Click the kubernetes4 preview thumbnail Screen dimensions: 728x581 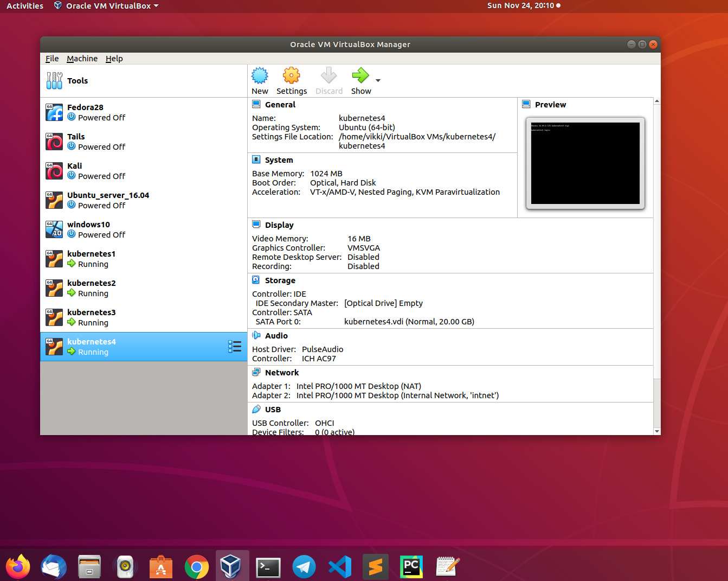pos(585,163)
